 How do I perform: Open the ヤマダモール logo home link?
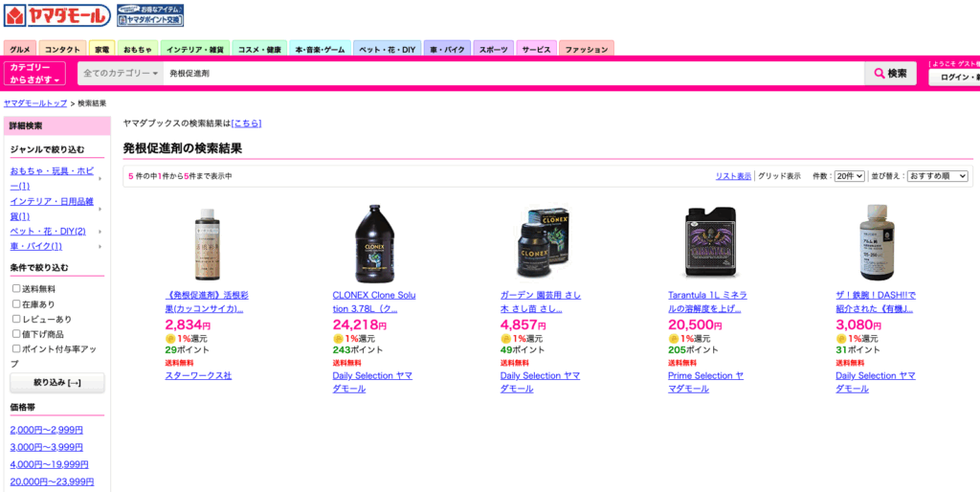tap(57, 15)
